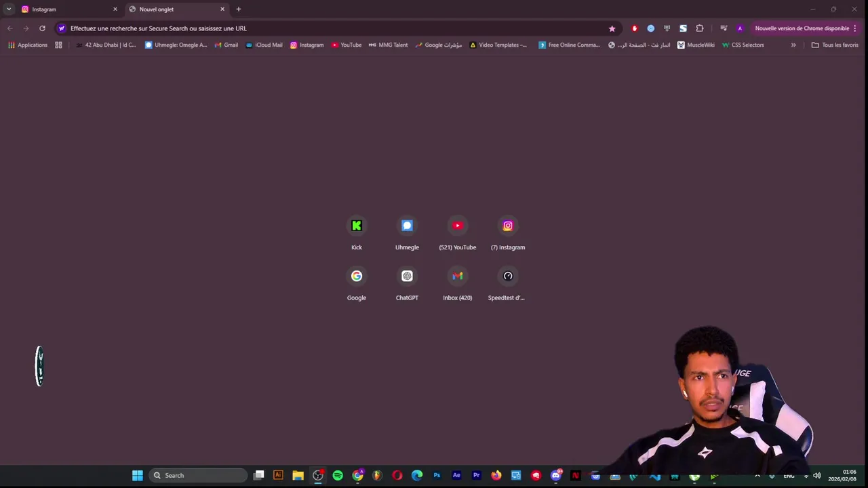868x488 pixels.
Task: Open Discord from the taskbar
Action: click(x=556, y=475)
